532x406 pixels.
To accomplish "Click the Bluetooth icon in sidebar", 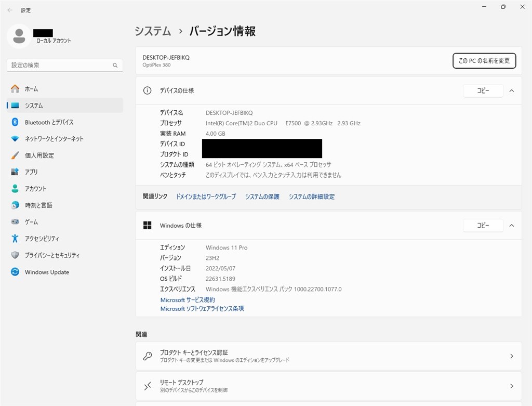I will pyautogui.click(x=15, y=122).
